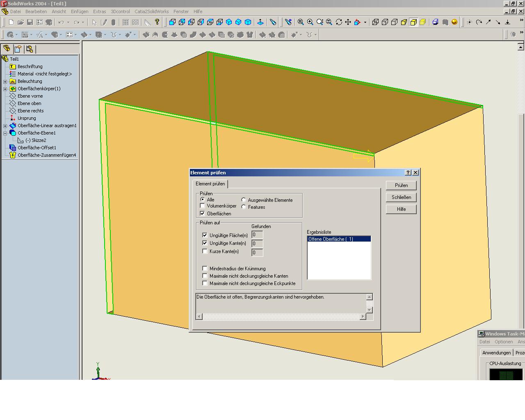Enable the Volumenkörper checkbox
Screen dimensions: 525x420
[203, 206]
